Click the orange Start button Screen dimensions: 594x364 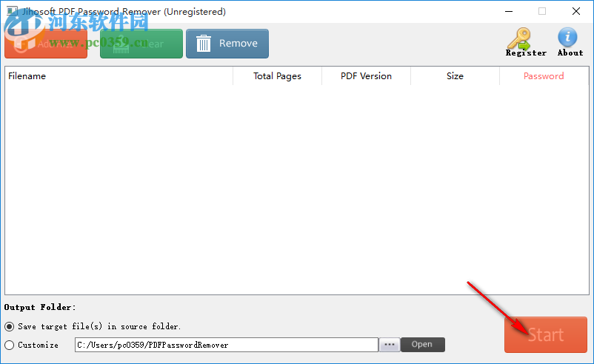tap(546, 335)
